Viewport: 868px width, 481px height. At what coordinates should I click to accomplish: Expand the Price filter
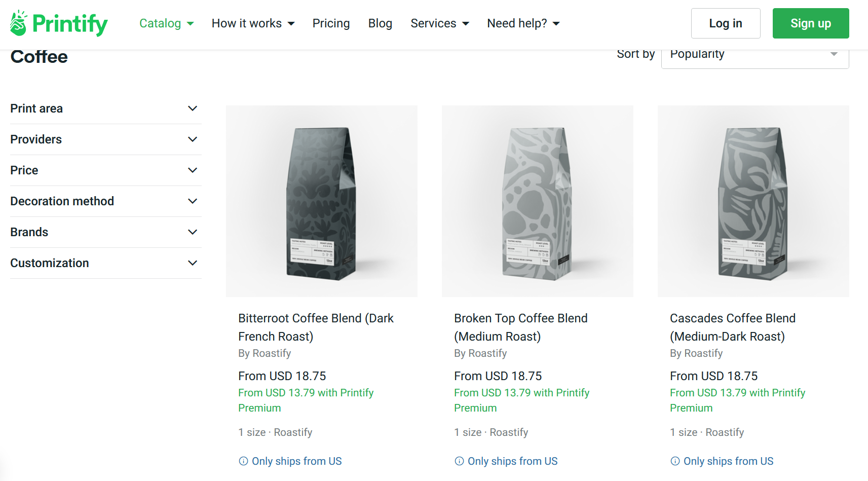coord(193,170)
